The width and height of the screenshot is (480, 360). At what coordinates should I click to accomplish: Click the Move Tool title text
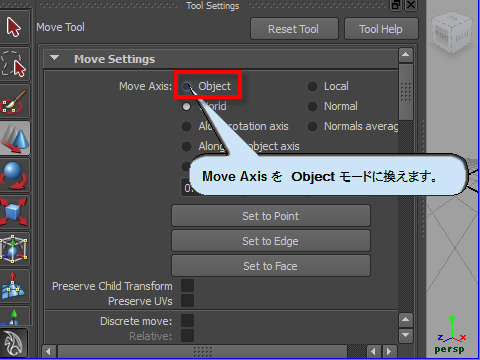[60, 27]
